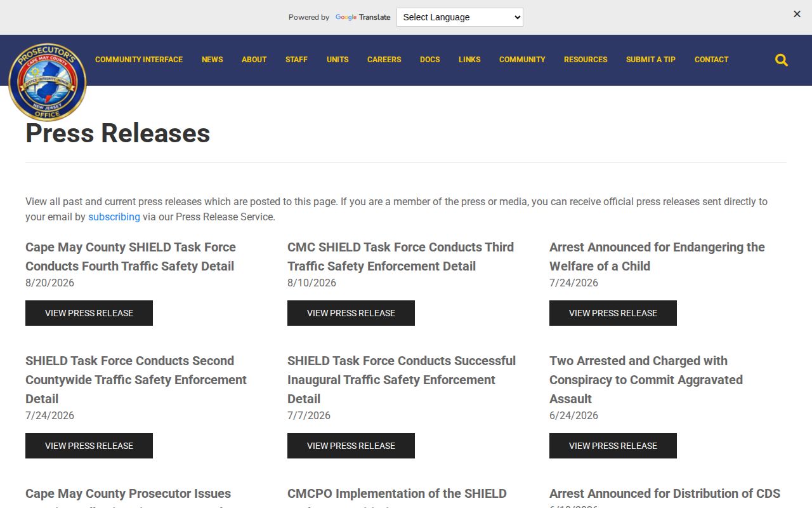View press release for Conspiracy to Commit Aggravated Assault
The height and width of the screenshot is (508, 812).
point(613,446)
